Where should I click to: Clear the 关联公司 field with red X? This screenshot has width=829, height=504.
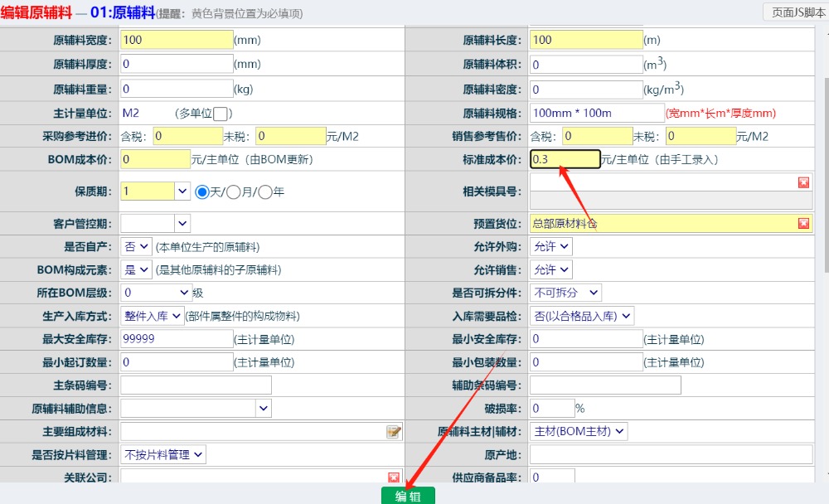394,477
